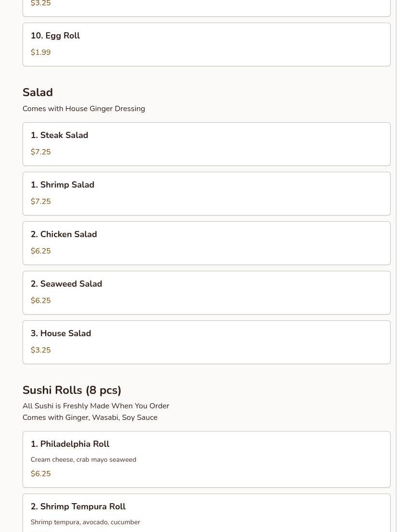Image resolution: width=406 pixels, height=532 pixels.
Task: Click the Philadelphia Roll $6.25 price
Action: click(40, 474)
